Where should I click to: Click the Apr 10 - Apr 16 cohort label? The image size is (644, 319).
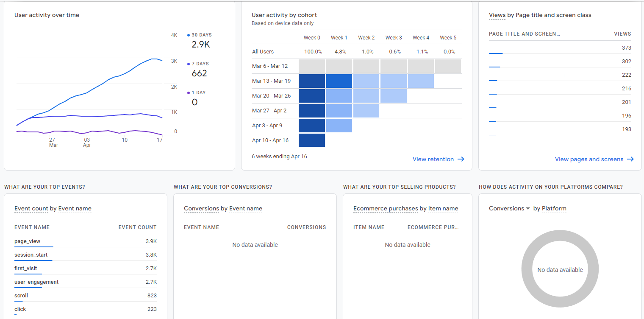click(270, 140)
